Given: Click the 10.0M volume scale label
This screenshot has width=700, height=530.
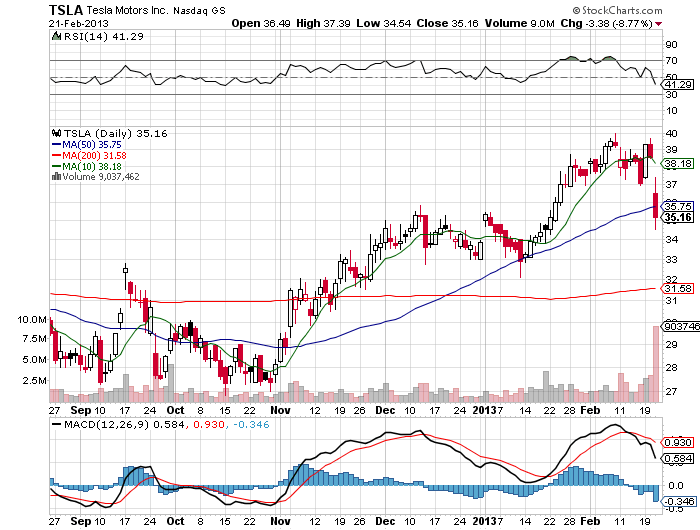Looking at the screenshot, I should click(x=32, y=319).
